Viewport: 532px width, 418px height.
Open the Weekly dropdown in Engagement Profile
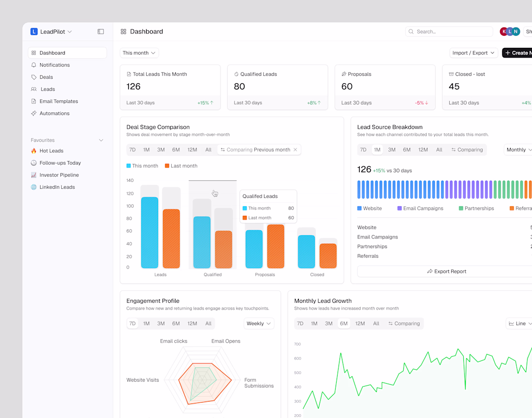click(259, 324)
